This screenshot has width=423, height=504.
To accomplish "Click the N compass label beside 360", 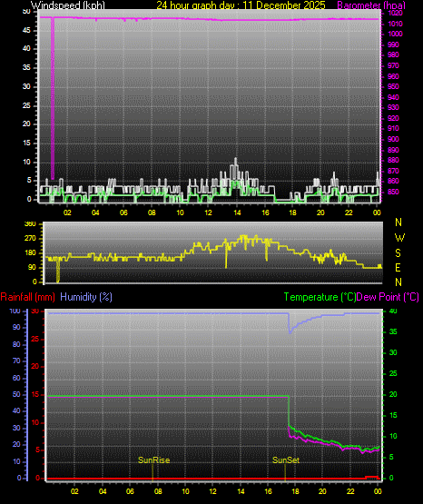I will (x=398, y=222).
